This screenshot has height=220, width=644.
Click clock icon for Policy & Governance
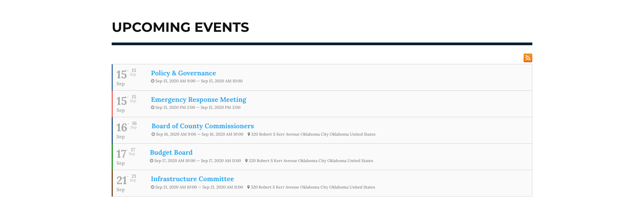coord(153,81)
